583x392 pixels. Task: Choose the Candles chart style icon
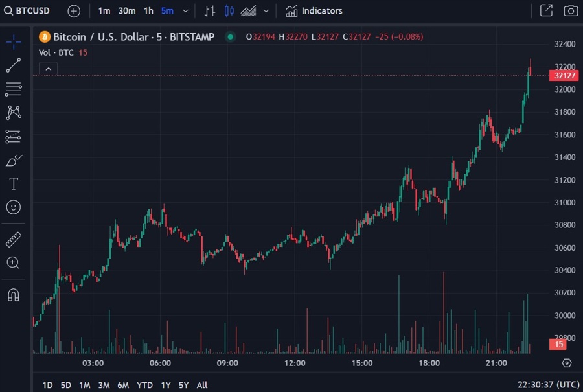(x=229, y=11)
